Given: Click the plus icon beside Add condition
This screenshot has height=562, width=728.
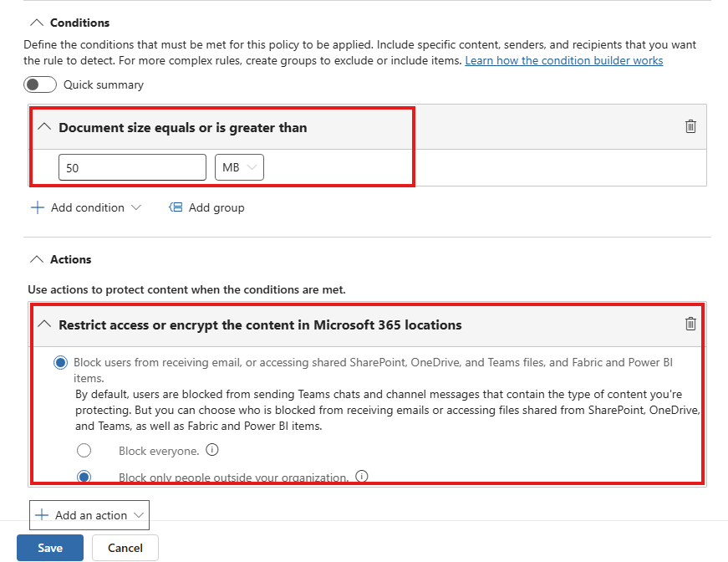Looking at the screenshot, I should point(37,207).
